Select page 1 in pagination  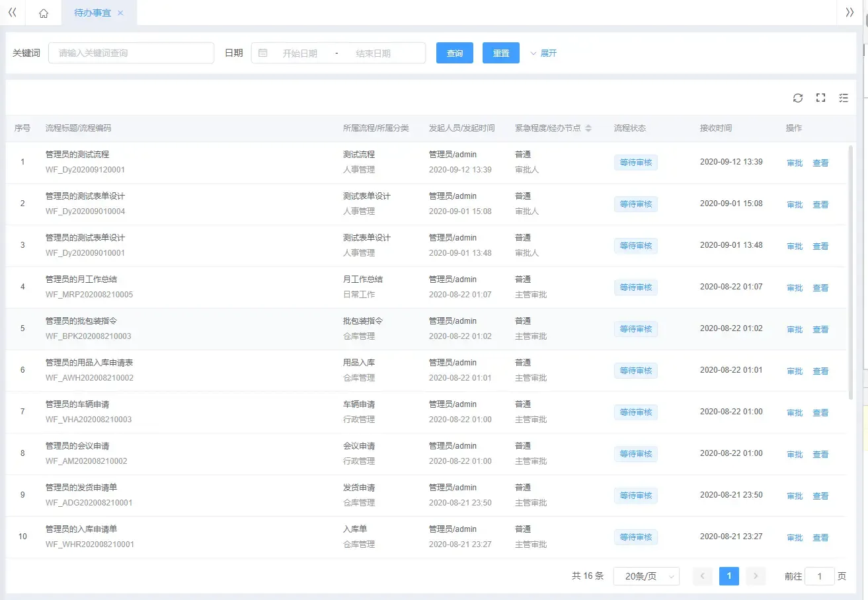point(729,576)
